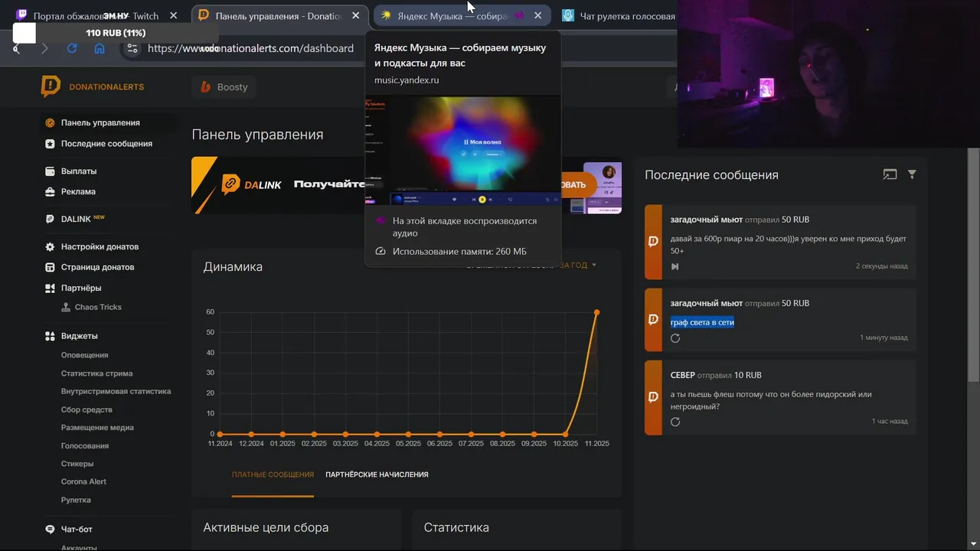Replay the СЕВЕР 10 RUB alert
The image size is (980, 551).
coord(675,422)
